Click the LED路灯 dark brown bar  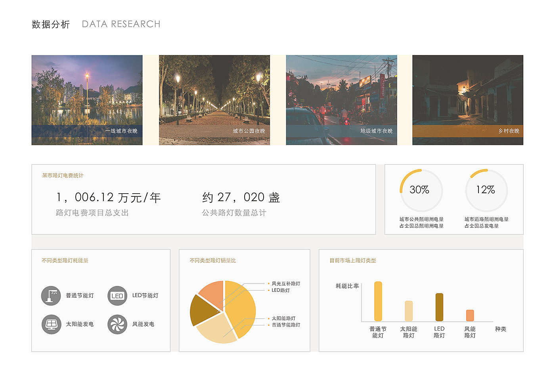439,307
